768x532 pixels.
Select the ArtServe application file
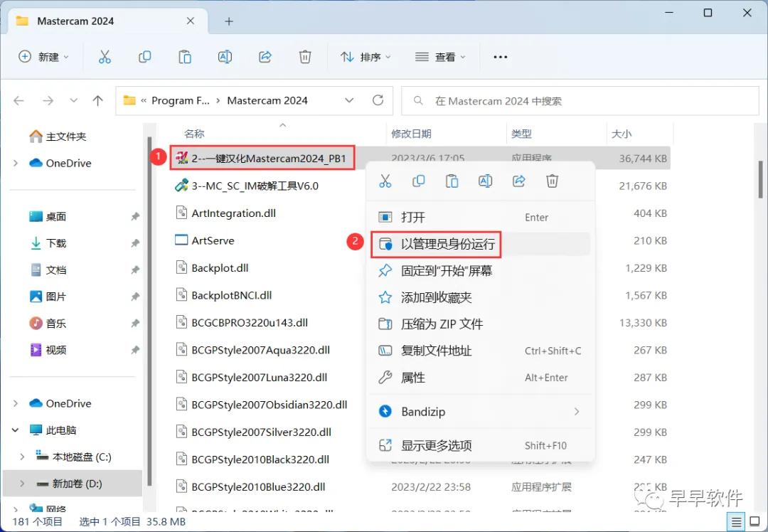[205, 240]
